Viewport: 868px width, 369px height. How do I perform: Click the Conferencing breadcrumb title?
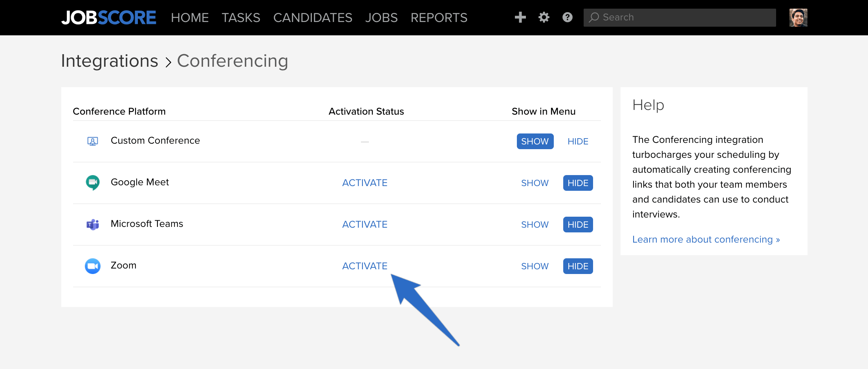(x=233, y=61)
